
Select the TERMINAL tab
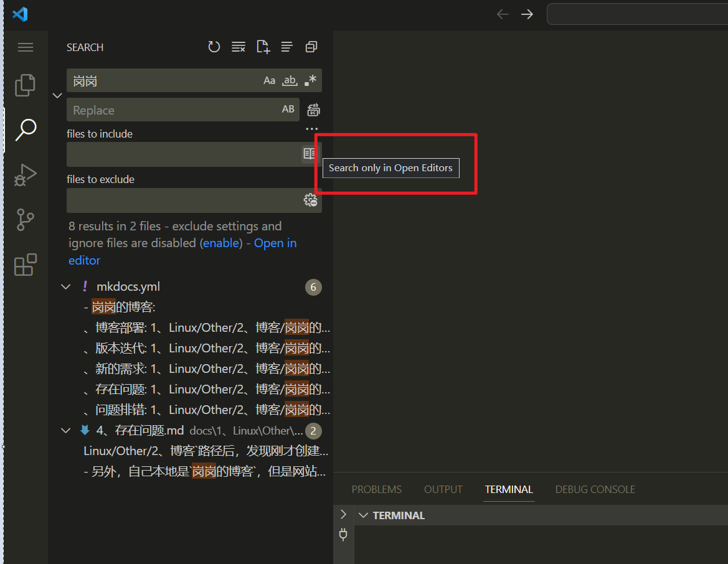(509, 489)
